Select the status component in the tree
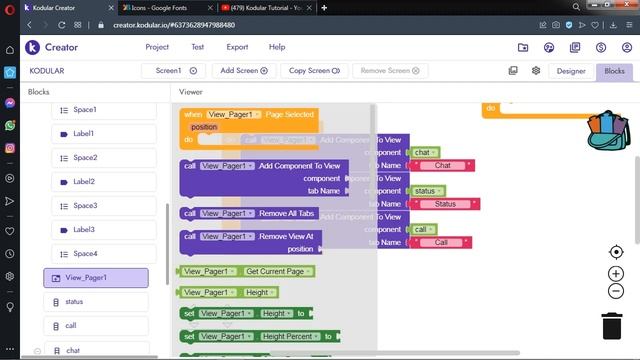Image resolution: width=640 pixels, height=360 pixels. pyautogui.click(x=96, y=302)
